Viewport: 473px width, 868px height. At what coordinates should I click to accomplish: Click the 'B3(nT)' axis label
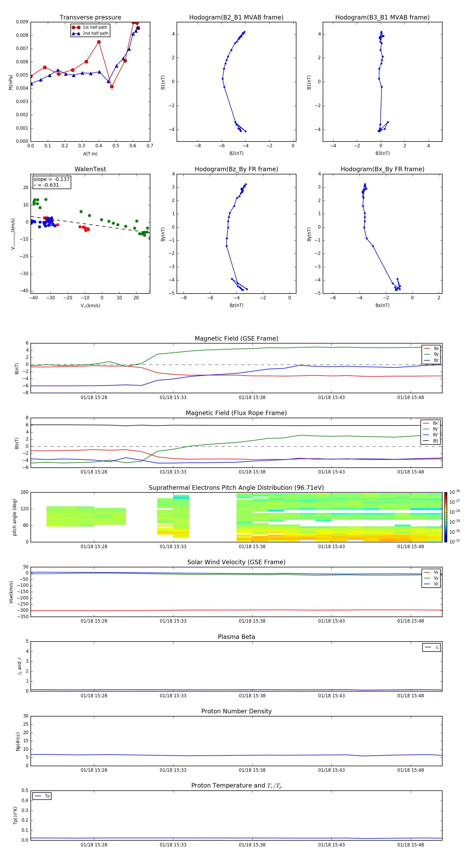click(x=382, y=153)
